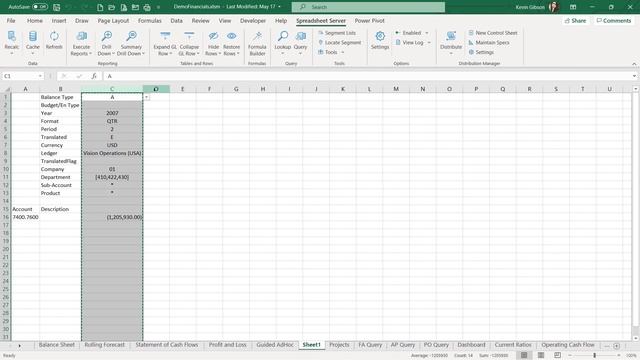Click the vertical scrollbar
This screenshot has height=360, width=640.
click(636, 212)
